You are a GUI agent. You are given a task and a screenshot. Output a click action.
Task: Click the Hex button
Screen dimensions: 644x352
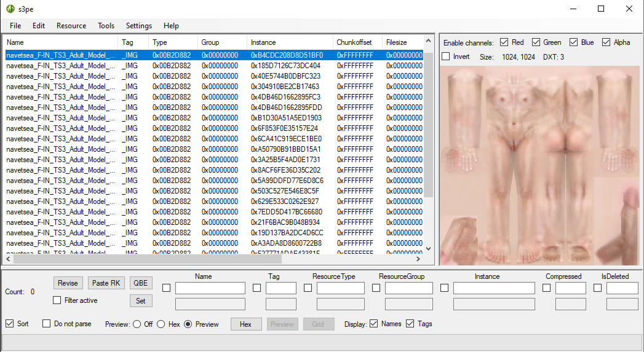245,324
